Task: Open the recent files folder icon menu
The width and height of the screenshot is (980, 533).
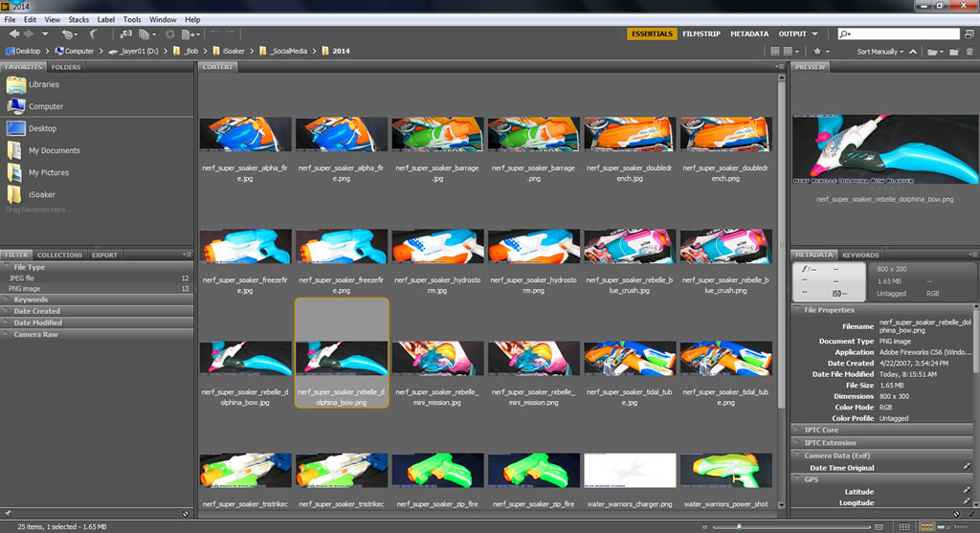Action: (935, 52)
